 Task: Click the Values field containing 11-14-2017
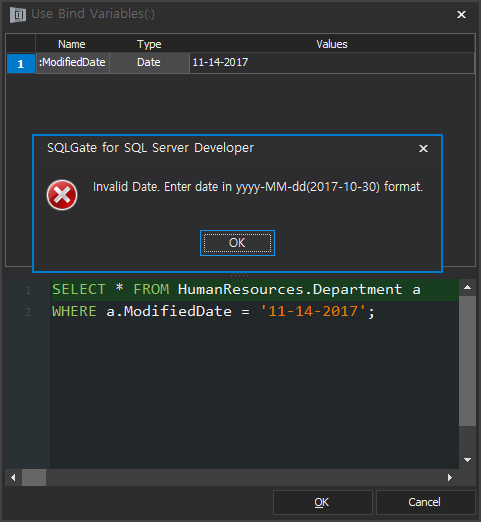pyautogui.click(x=332, y=63)
